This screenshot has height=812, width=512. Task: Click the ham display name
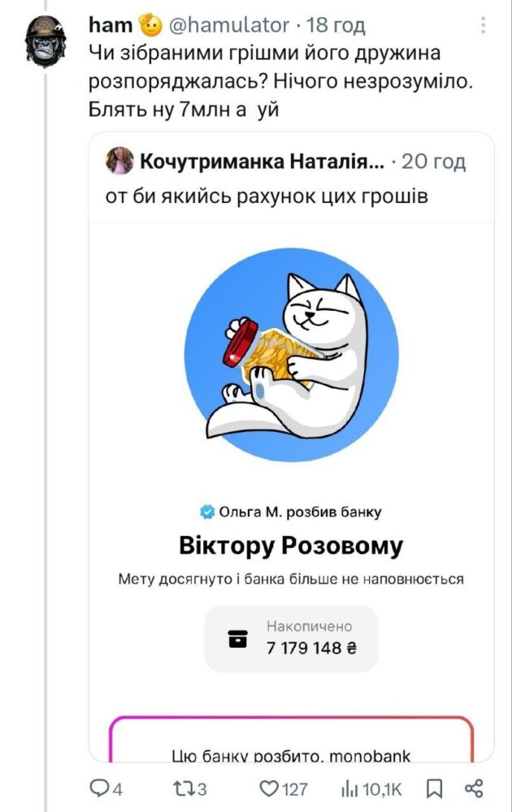[x=111, y=25]
